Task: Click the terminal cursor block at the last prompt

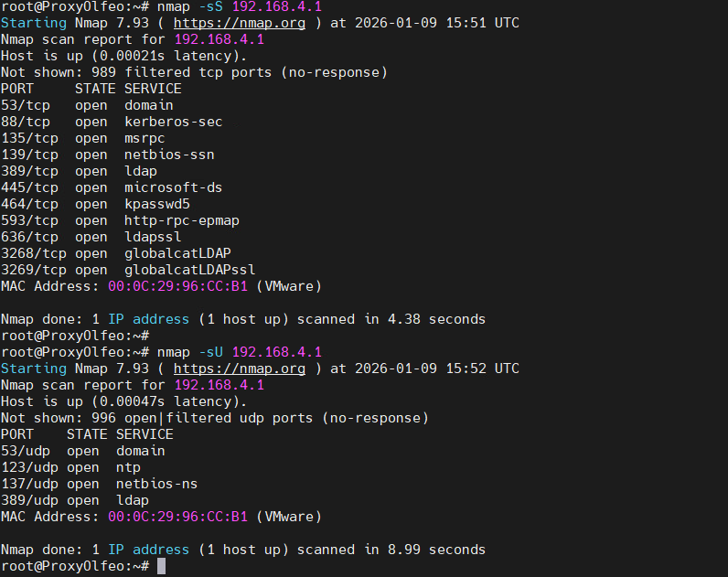Action: point(162,567)
